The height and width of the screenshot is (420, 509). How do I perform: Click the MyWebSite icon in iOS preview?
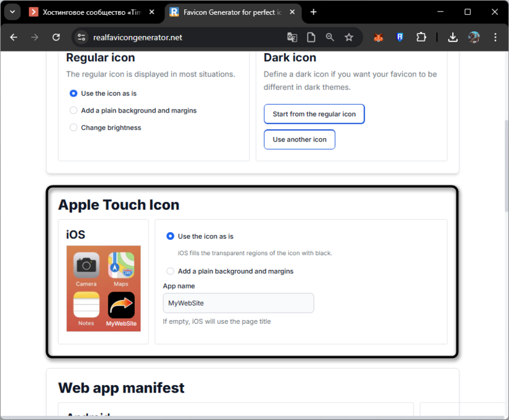121,305
